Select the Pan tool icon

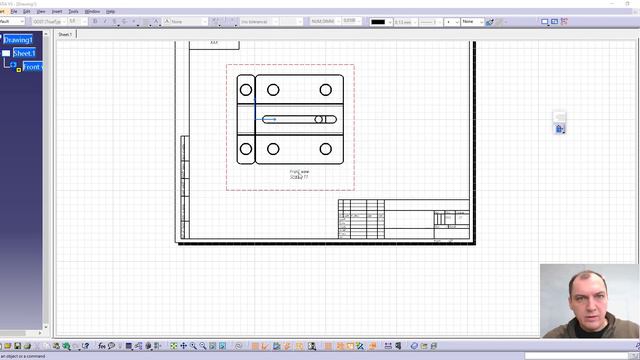(x=184, y=346)
